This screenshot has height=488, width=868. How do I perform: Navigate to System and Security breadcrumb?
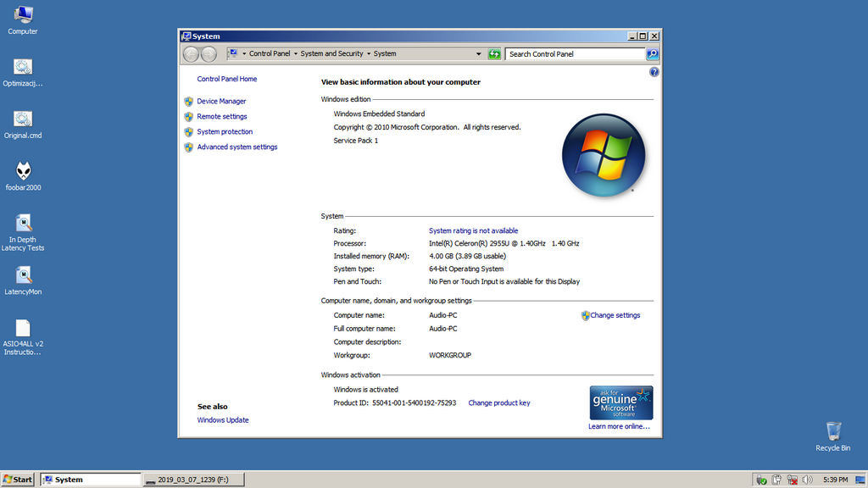tap(331, 53)
